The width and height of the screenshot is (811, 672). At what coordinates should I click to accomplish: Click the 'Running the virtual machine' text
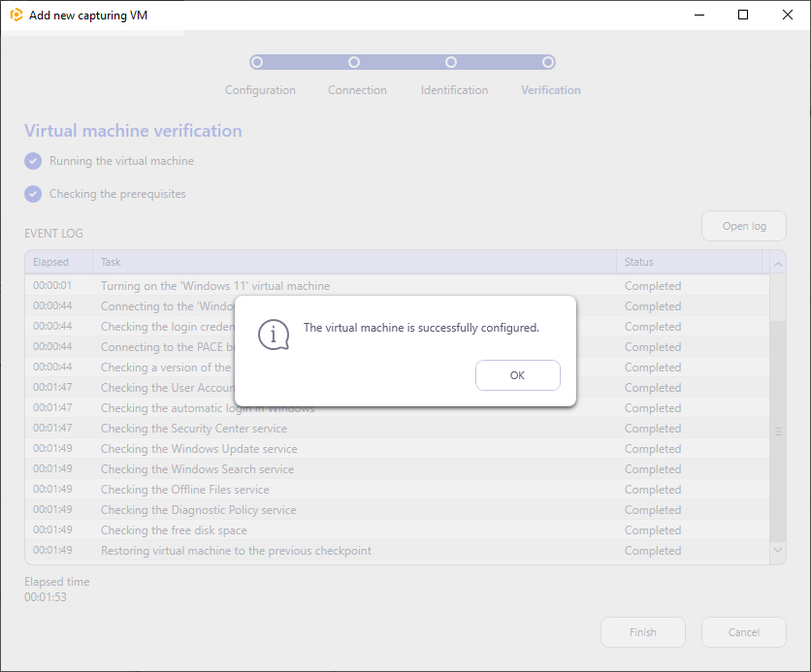[x=121, y=161]
